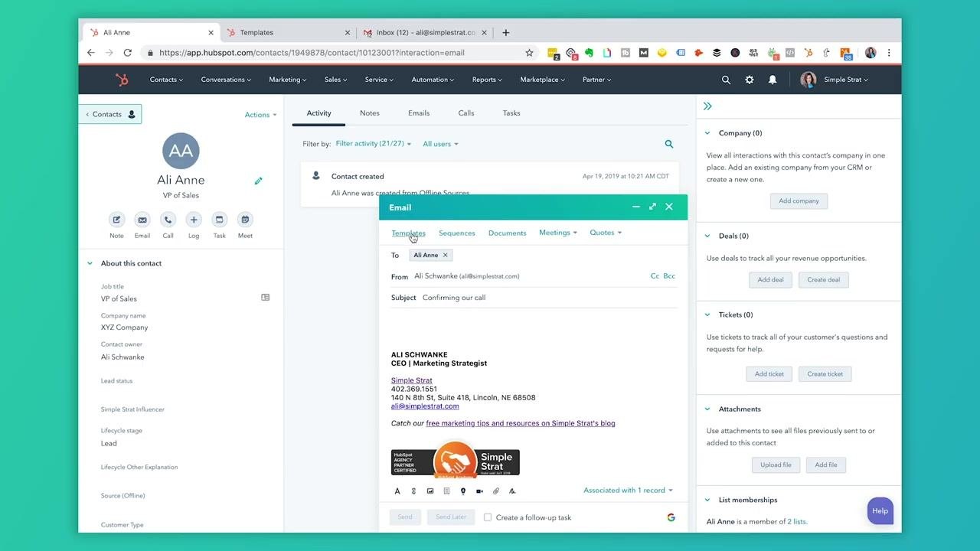The width and height of the screenshot is (980, 551).
Task: Click the Help button
Action: [x=880, y=511]
